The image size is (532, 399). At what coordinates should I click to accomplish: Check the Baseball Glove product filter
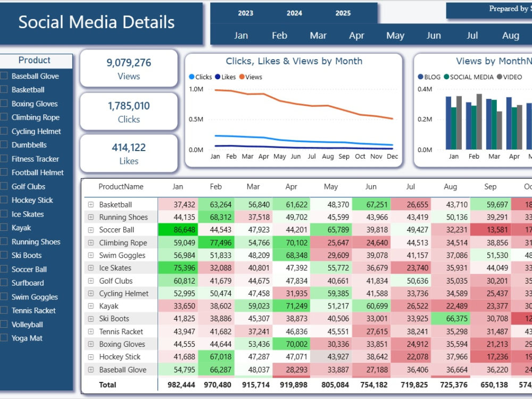pyautogui.click(x=4, y=76)
